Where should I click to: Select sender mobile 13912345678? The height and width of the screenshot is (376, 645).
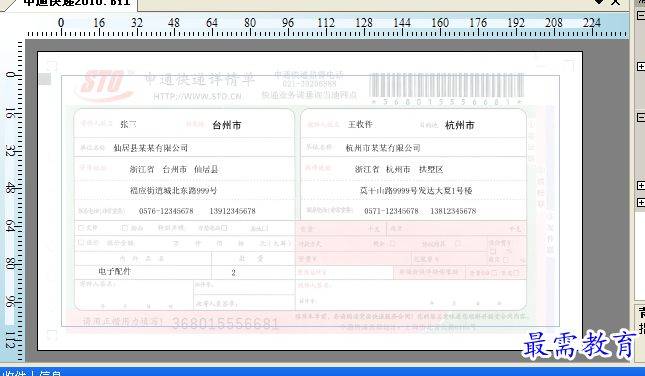click(233, 211)
